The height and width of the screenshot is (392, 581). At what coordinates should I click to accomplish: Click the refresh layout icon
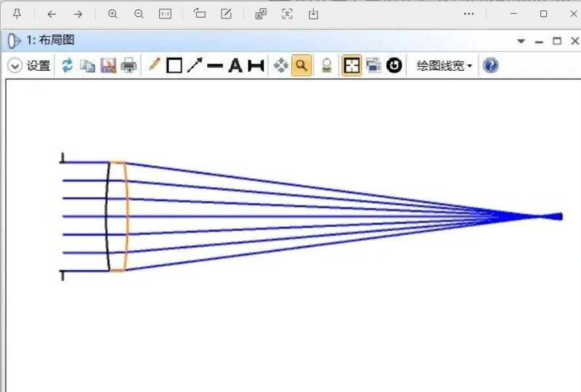(67, 66)
